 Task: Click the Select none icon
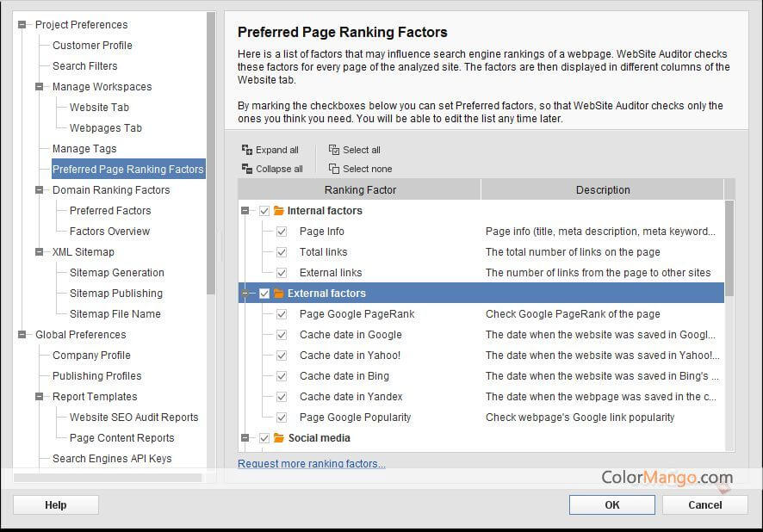(334, 169)
